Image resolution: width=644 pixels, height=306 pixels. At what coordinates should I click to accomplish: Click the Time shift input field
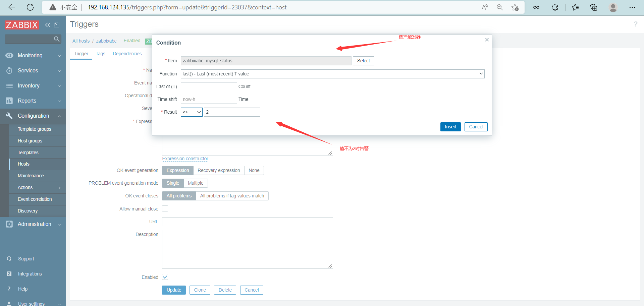coord(209,100)
